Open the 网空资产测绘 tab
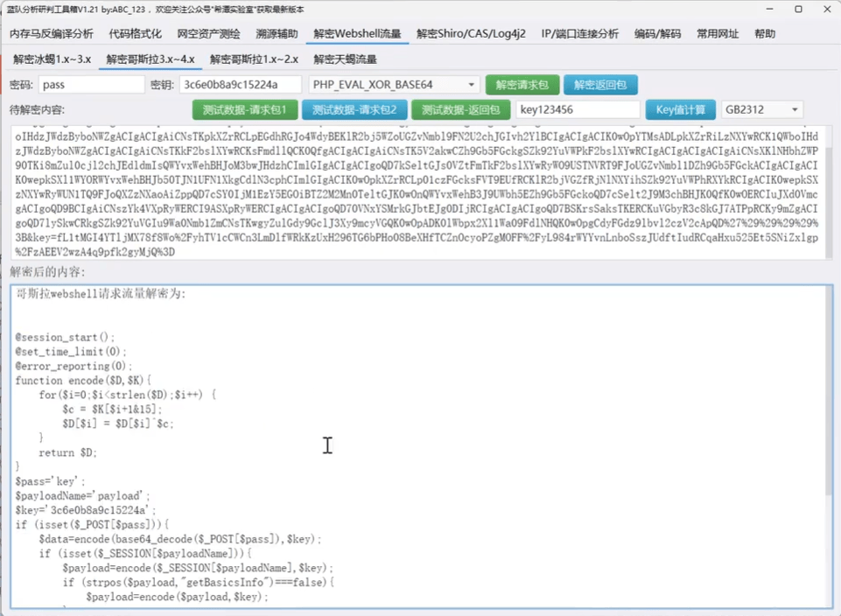 (x=208, y=34)
